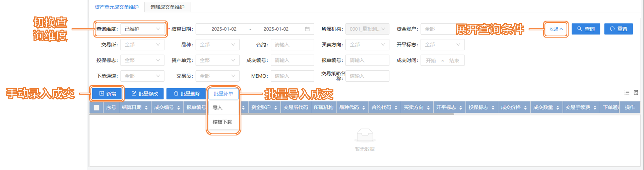Click the 成交时间 结束 field
Viewport: 644px width, 170px height.
(454, 60)
